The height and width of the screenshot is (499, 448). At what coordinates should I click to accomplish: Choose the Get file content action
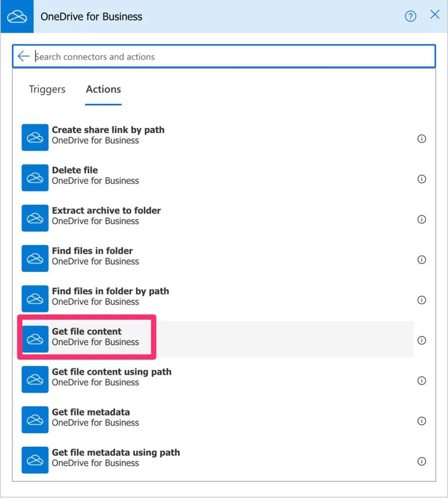87,337
